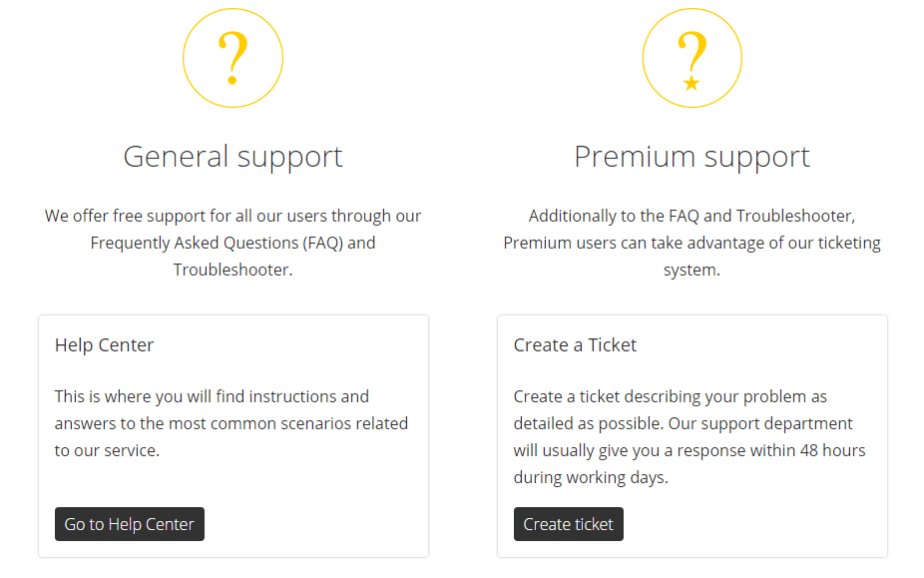Click the 'Premium users can take advantage' line
This screenshot has width=924, height=578.
pos(692,243)
